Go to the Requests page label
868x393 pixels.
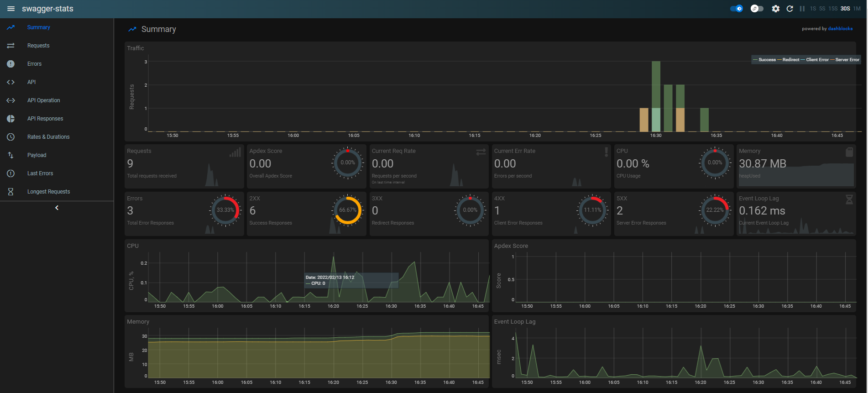[x=38, y=46]
